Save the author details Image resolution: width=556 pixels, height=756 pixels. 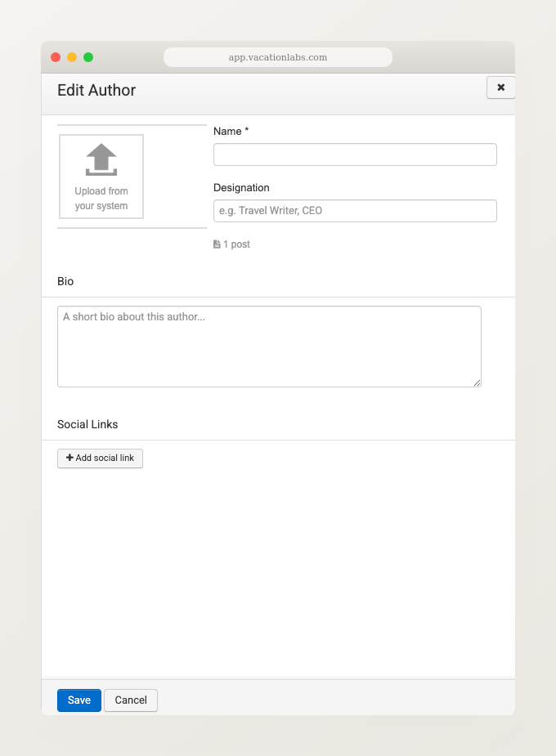pyautogui.click(x=78, y=700)
